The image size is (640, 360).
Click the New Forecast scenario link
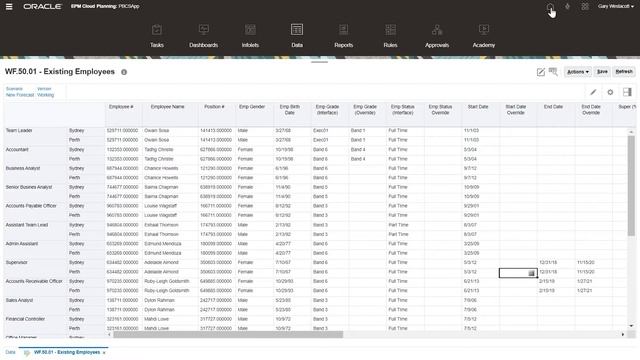pos(20,95)
